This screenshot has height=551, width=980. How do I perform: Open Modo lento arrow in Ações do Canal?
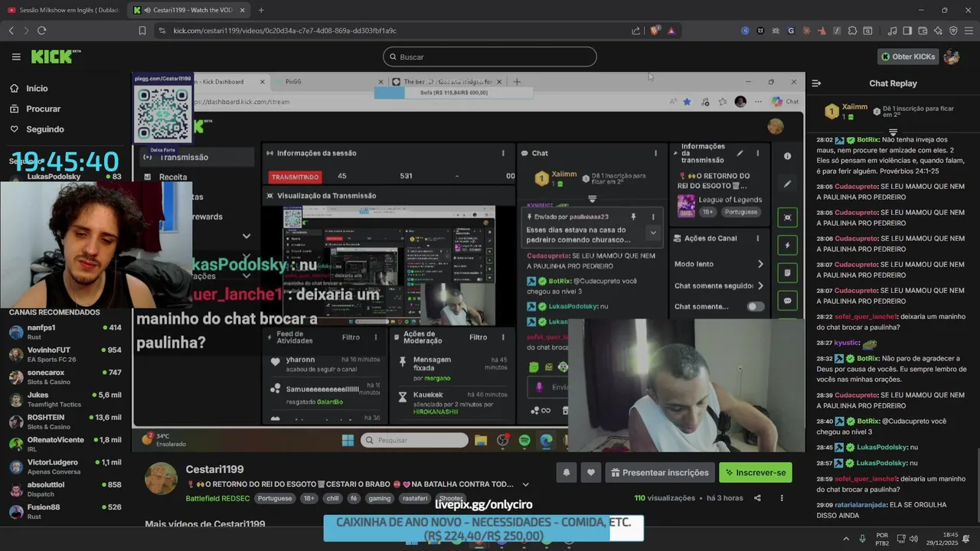(760, 264)
